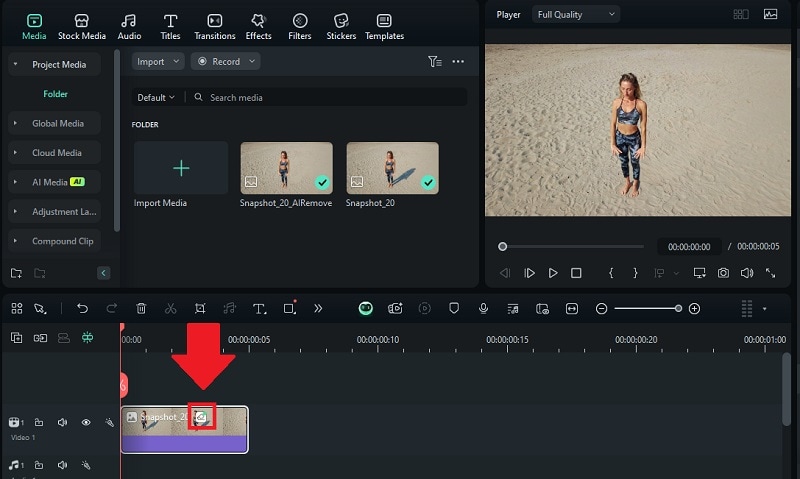Viewport: 800px width, 479px height.
Task: Click the marker shield icon
Action: [454, 308]
